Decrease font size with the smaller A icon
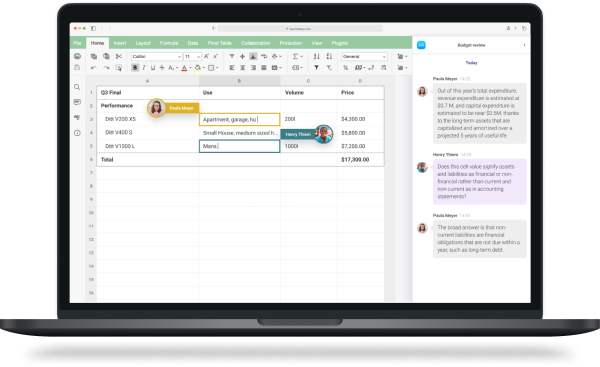This screenshot has height=367, width=600. (x=215, y=56)
